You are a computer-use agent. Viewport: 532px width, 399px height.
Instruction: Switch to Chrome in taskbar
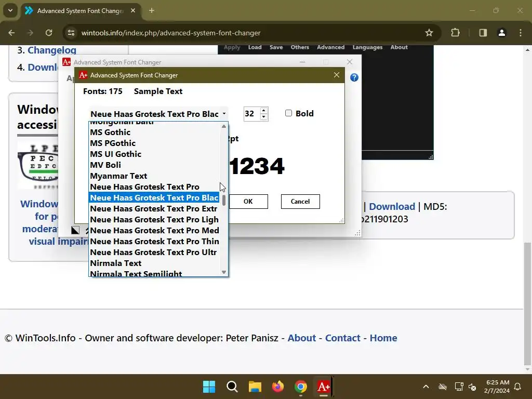coord(301,387)
